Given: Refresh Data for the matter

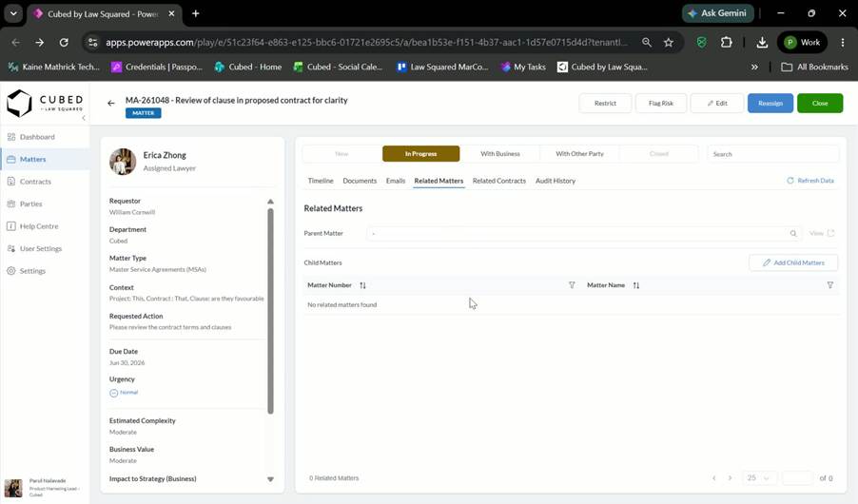Looking at the screenshot, I should coord(810,181).
